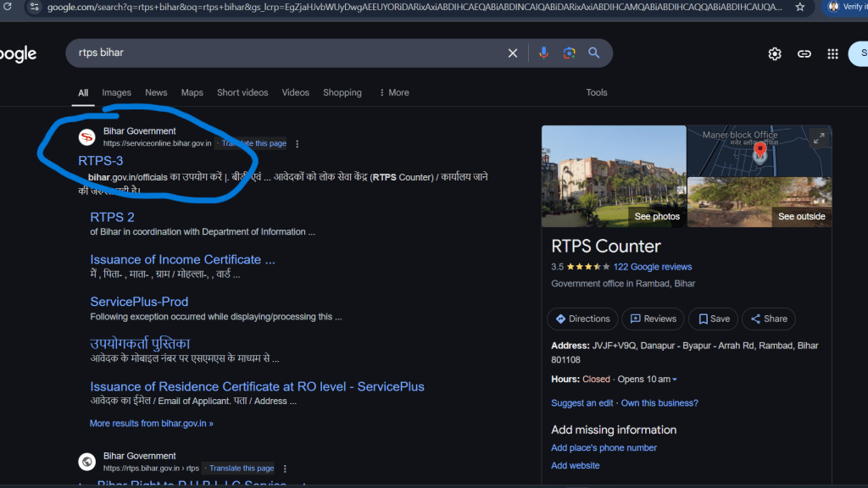This screenshot has width=868, height=488.
Task: Switch to the All results tab
Action: (83, 93)
